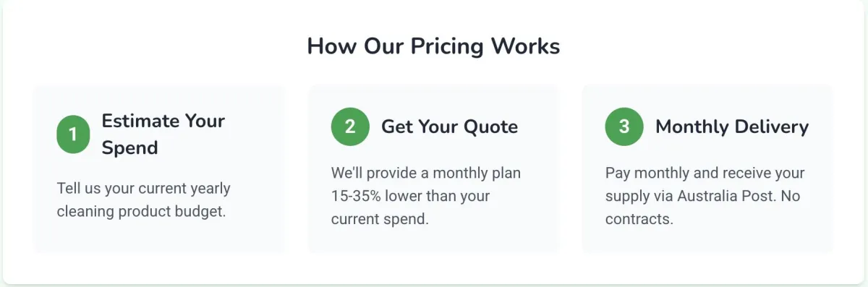868x287 pixels.
Task: Select the "How Our Pricing Works" heading
Action: 433,46
